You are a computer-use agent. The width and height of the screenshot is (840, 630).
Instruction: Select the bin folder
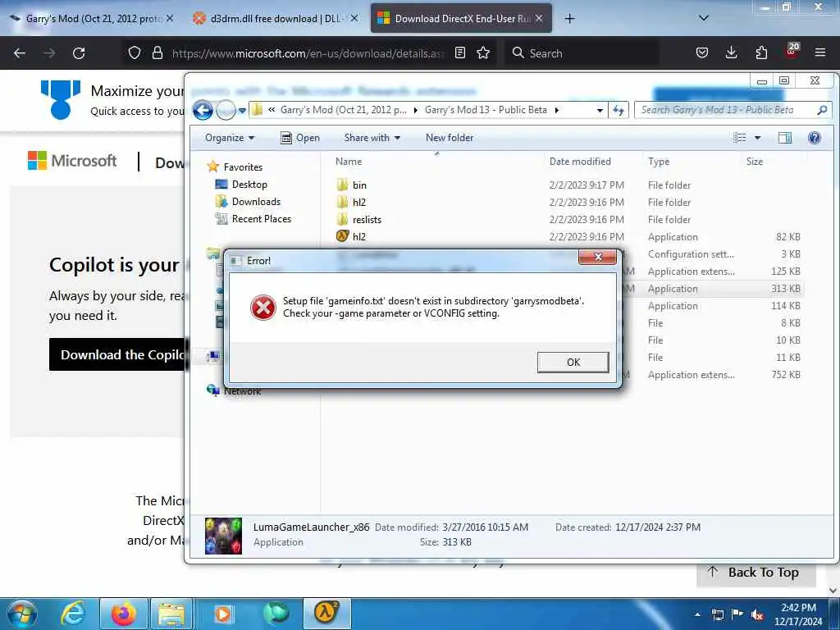359,185
